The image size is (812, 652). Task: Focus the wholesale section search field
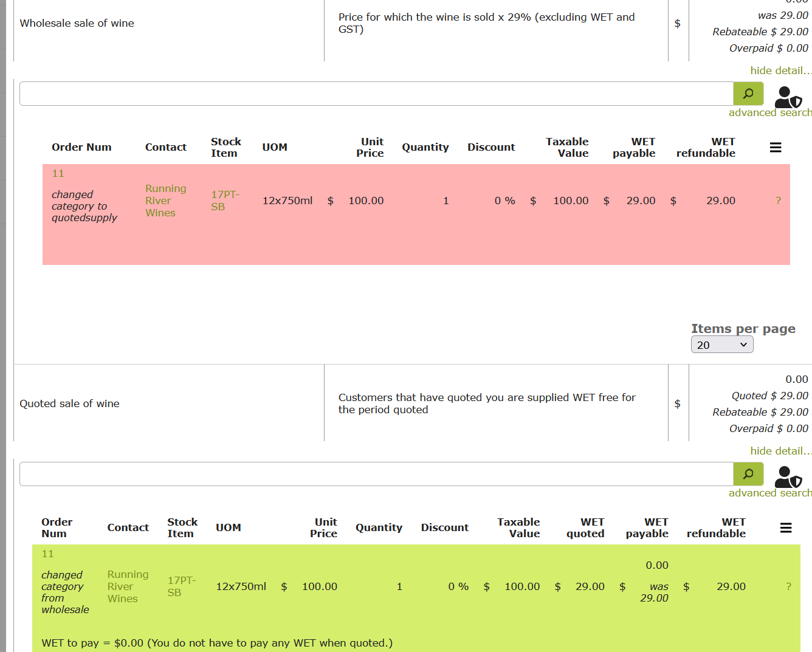(376, 94)
